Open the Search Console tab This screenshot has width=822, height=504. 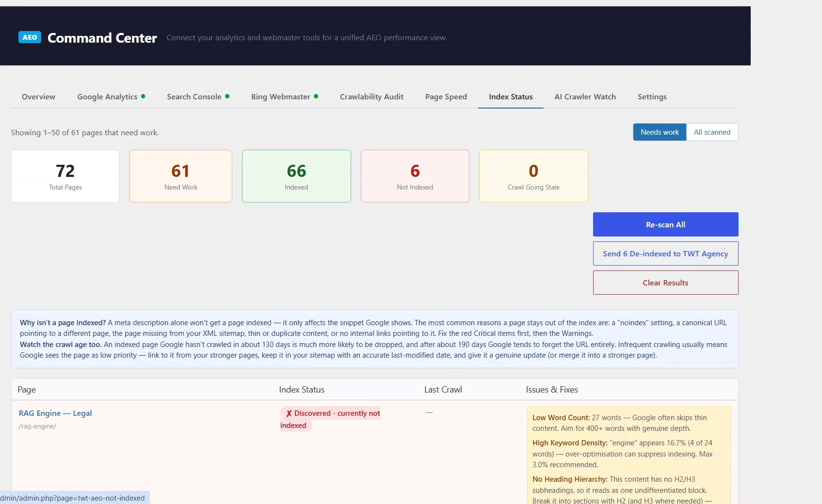[x=198, y=97]
